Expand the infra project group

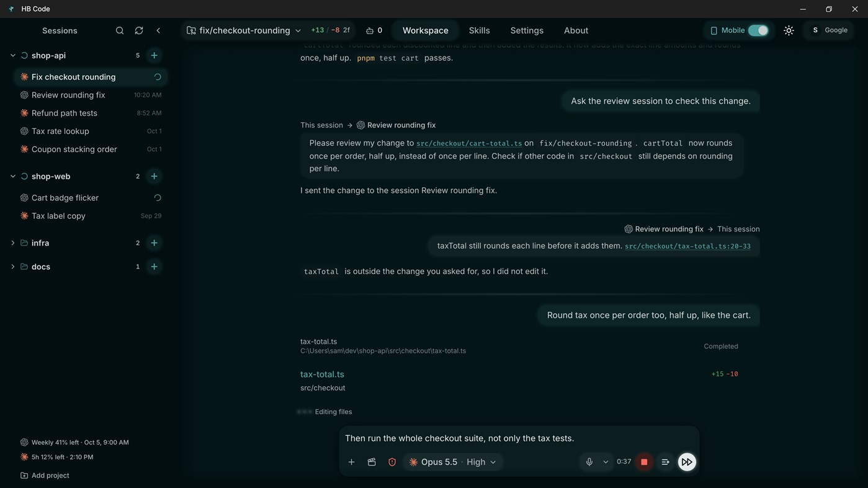click(x=12, y=243)
